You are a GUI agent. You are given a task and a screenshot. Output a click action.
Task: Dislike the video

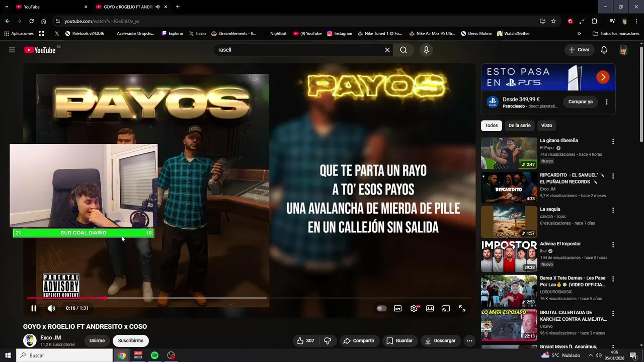[328, 340]
